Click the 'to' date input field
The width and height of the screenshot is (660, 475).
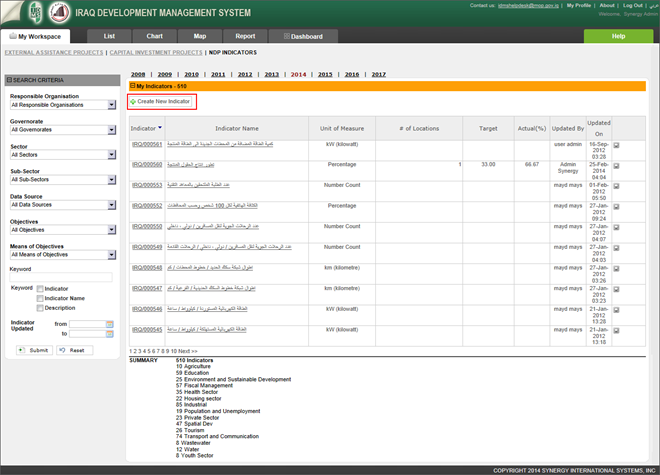click(x=87, y=334)
